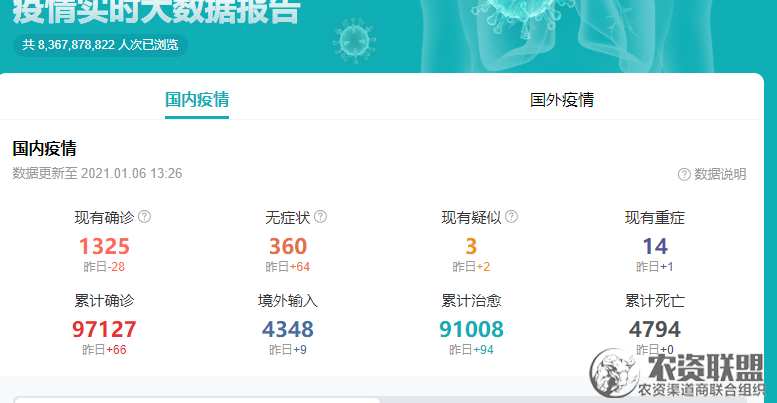This screenshot has width=777, height=403.
Task: Click the 累计治愈 label
Action: pyautogui.click(x=471, y=300)
